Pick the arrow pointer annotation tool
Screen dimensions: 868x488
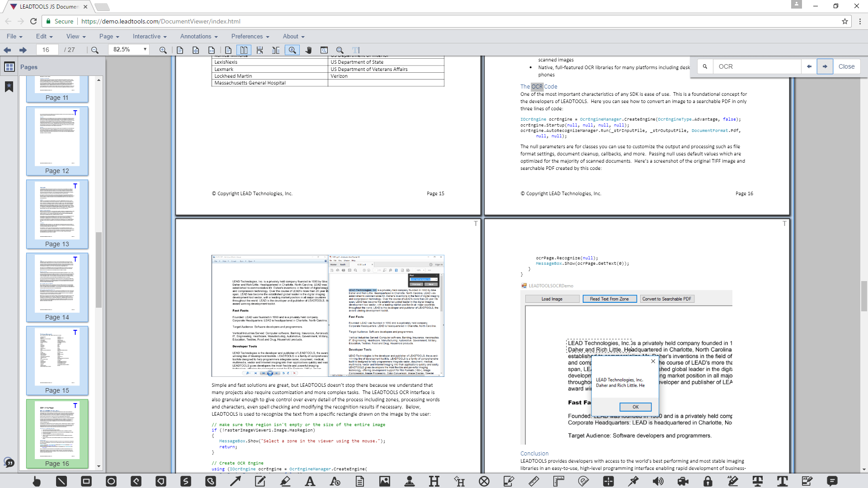tap(235, 481)
